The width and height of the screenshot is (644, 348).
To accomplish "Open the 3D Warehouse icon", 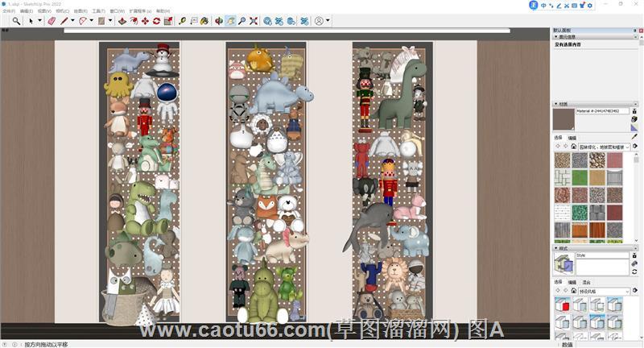I will coord(268,21).
